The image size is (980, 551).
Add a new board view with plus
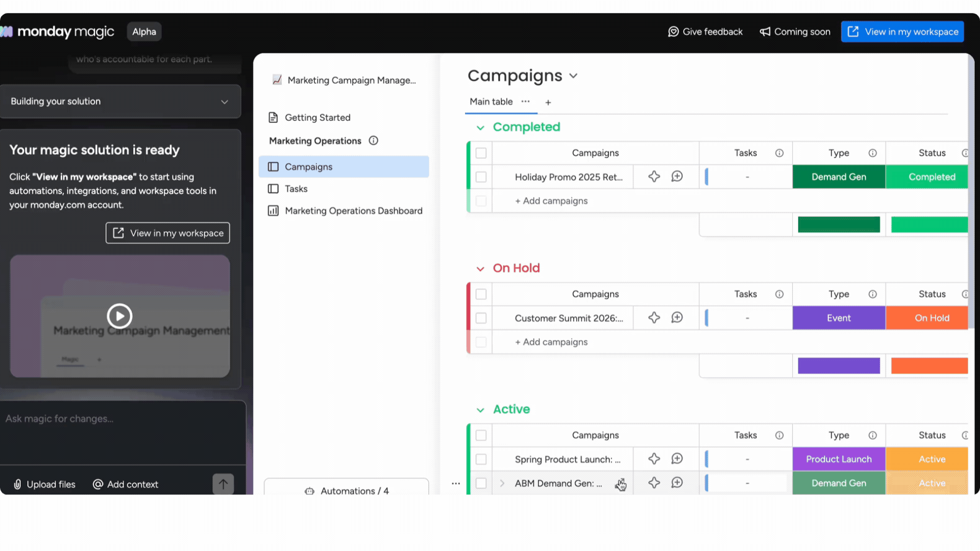point(548,103)
